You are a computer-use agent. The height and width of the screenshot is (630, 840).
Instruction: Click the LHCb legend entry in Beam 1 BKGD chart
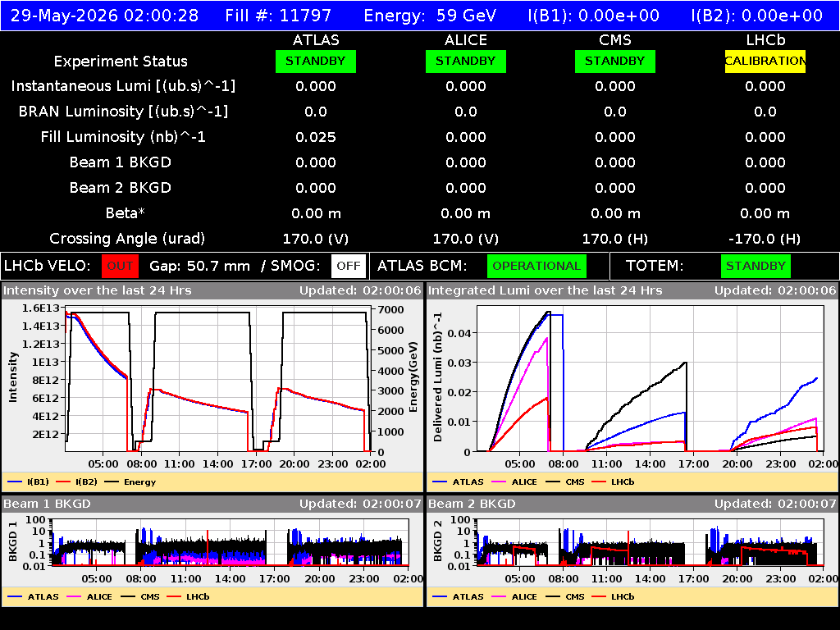click(188, 597)
